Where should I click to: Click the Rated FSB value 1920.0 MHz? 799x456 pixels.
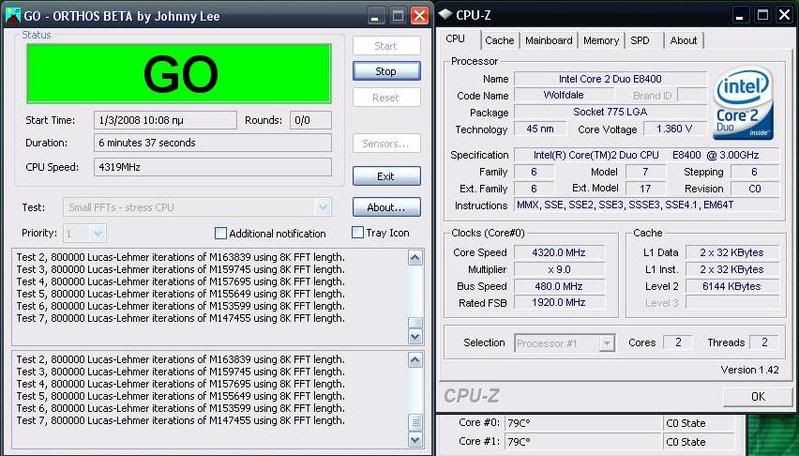559,303
